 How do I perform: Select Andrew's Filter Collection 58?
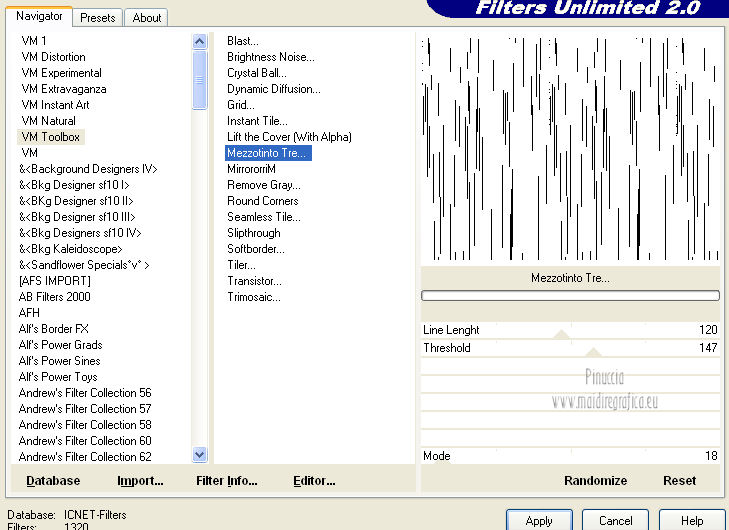[85, 424]
